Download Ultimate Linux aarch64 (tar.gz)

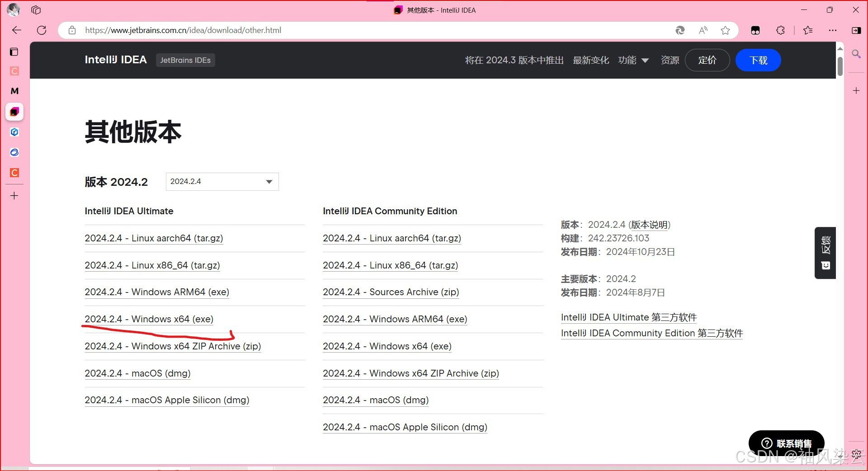coord(154,238)
